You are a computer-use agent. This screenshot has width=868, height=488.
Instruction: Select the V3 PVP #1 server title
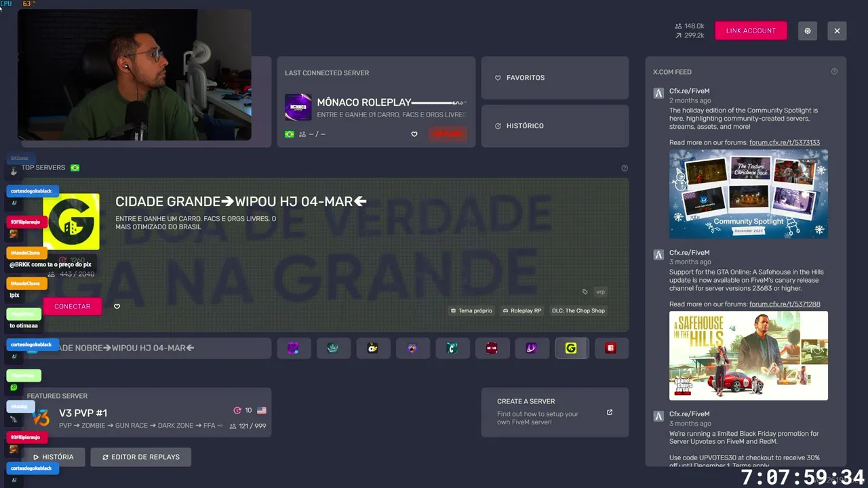(83, 413)
